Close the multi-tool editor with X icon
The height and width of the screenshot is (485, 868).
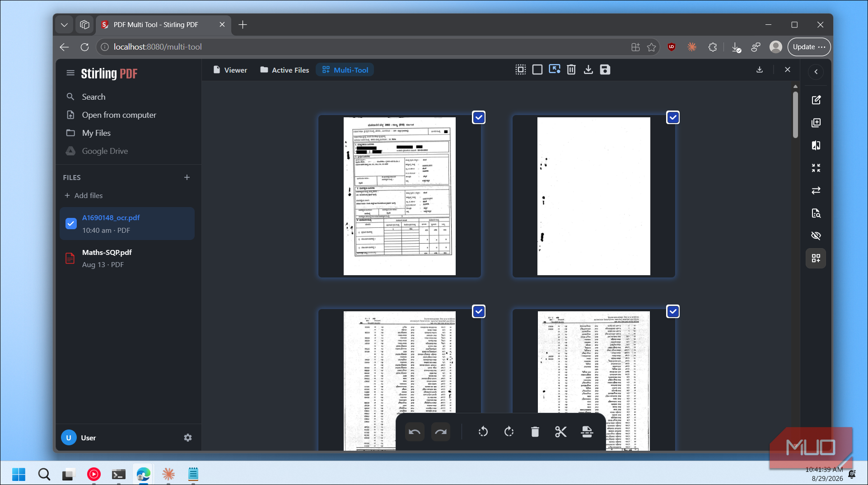(788, 69)
